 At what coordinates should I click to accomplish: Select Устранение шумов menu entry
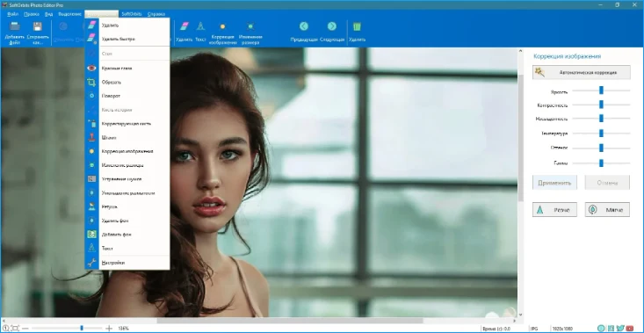pos(127,179)
